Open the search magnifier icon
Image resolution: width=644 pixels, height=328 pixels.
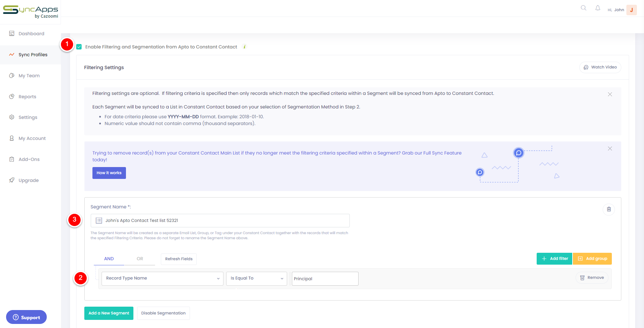pyautogui.click(x=583, y=8)
